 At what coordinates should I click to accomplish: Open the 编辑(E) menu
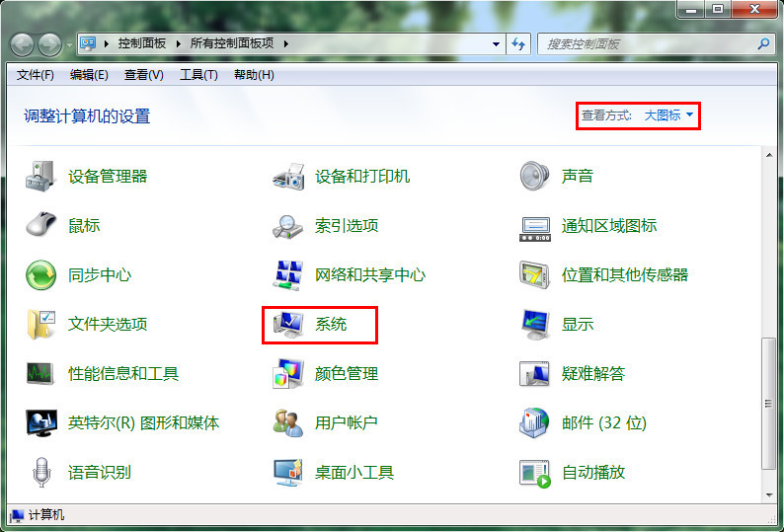pos(89,75)
